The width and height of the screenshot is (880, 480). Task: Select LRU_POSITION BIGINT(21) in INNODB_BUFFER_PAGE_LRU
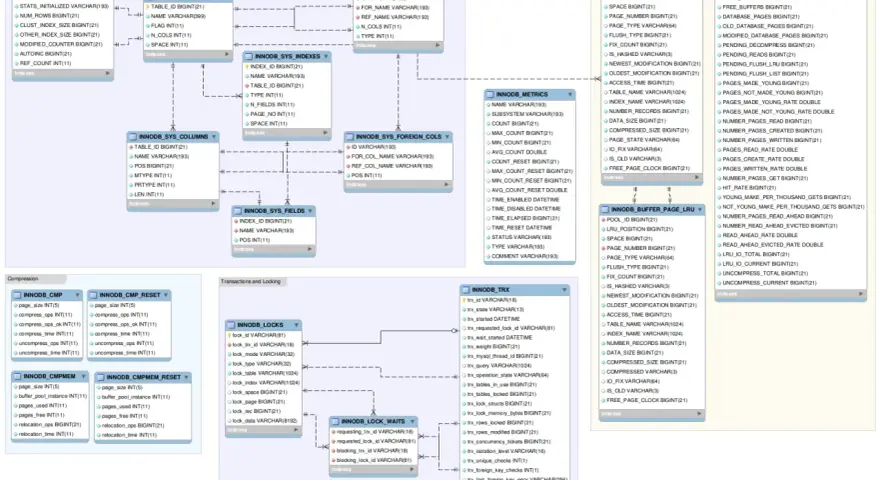(640, 230)
